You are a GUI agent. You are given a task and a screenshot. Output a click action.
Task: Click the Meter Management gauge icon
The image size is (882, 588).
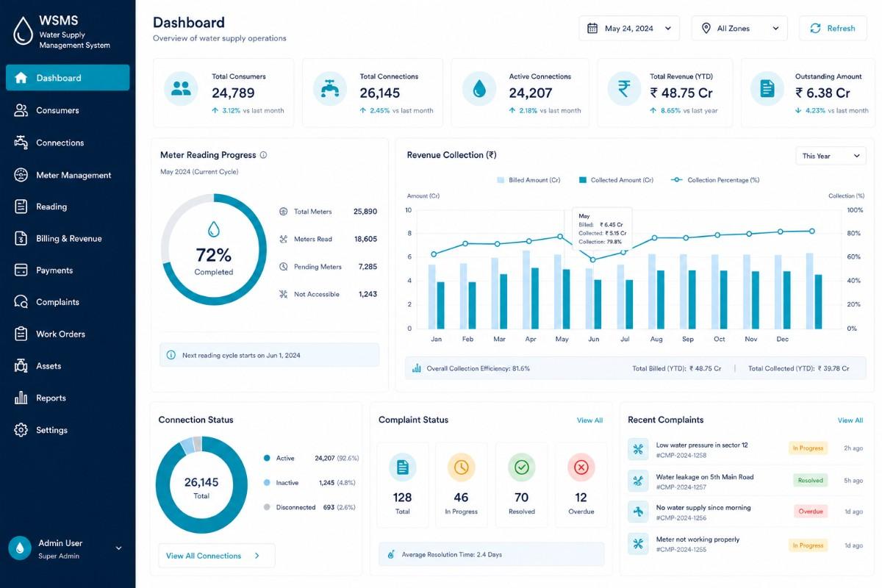click(x=21, y=175)
